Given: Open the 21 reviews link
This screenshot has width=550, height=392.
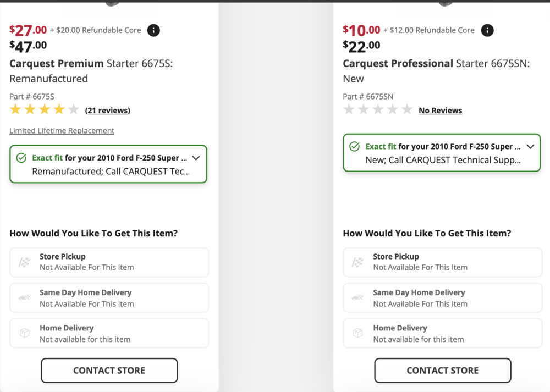Looking at the screenshot, I should pyautogui.click(x=108, y=111).
